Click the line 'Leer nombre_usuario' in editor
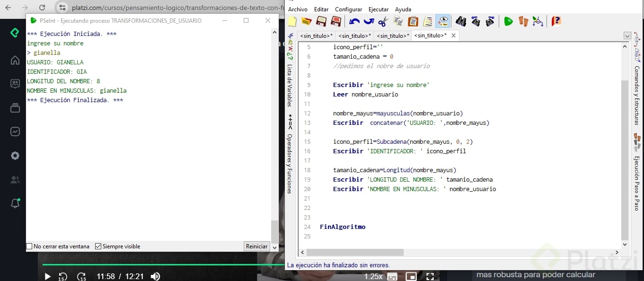This screenshot has height=281, width=644. pos(365,94)
